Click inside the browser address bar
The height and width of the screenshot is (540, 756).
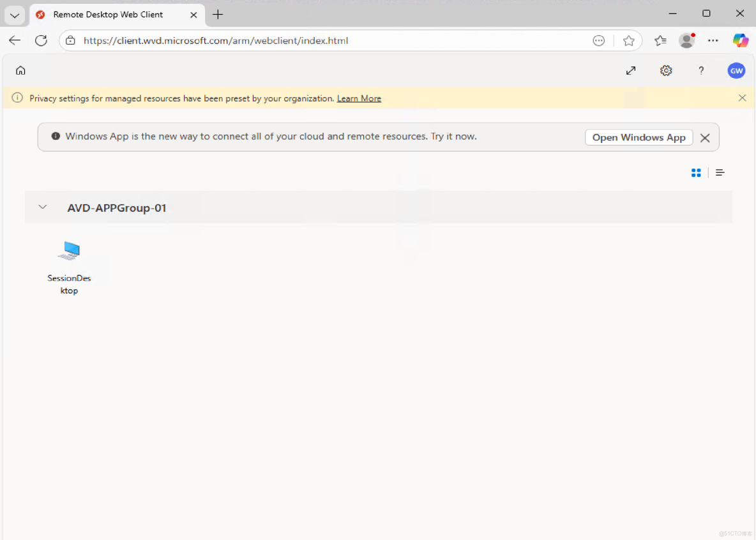(255, 40)
